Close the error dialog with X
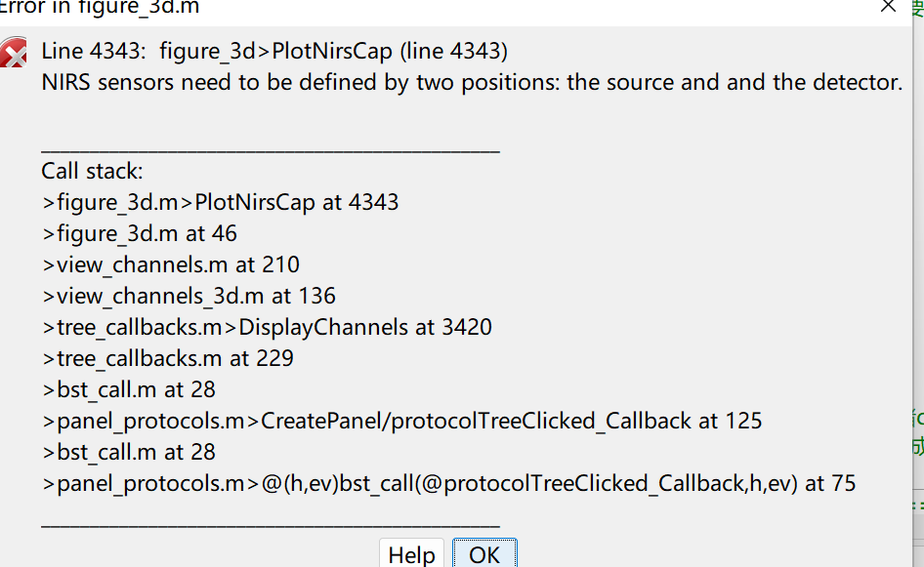Screen dimensions: 924x567 click(x=888, y=7)
